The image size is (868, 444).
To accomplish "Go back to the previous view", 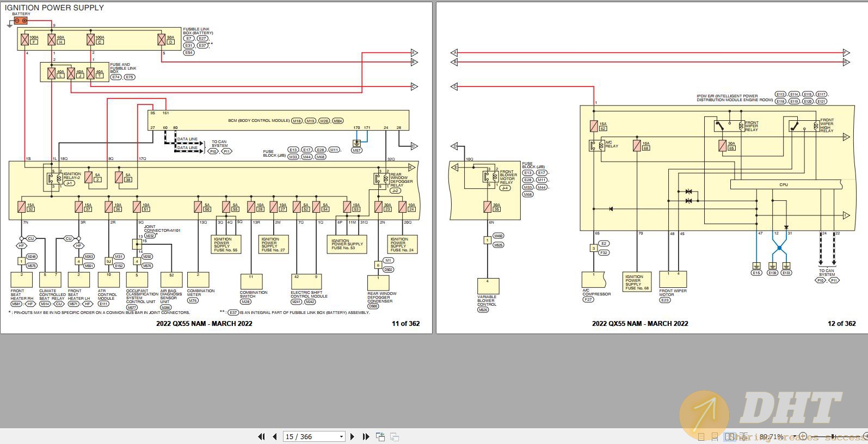I will pos(380,436).
